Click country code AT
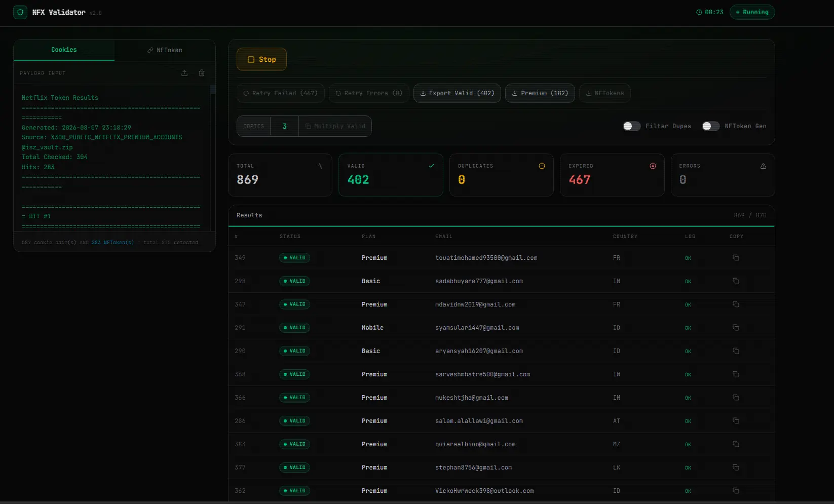 click(x=617, y=421)
